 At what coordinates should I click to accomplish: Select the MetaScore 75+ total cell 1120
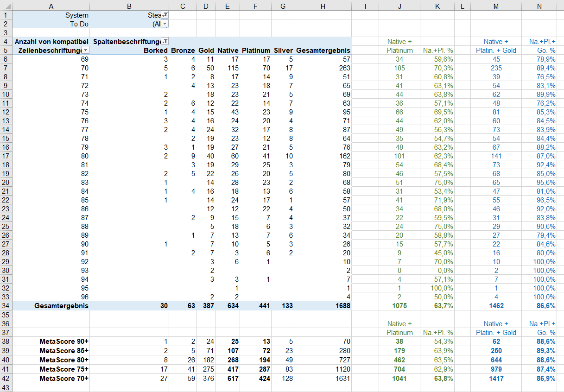point(323,369)
